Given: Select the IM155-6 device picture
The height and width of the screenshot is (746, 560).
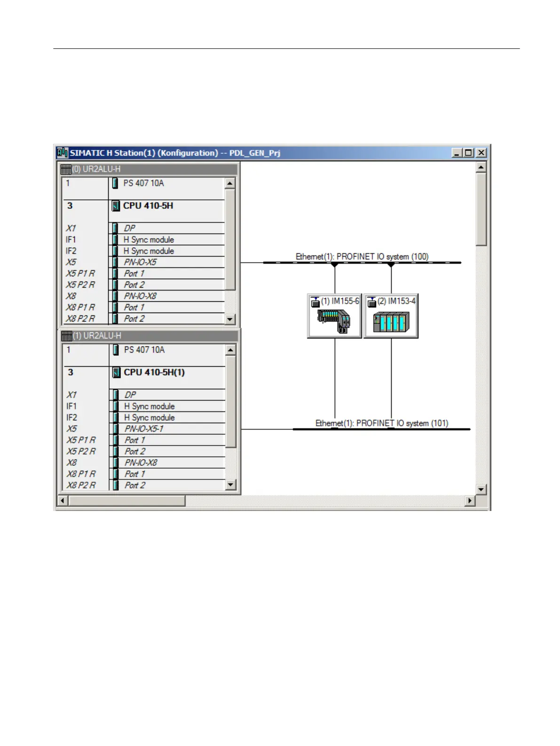Looking at the screenshot, I should [x=334, y=322].
